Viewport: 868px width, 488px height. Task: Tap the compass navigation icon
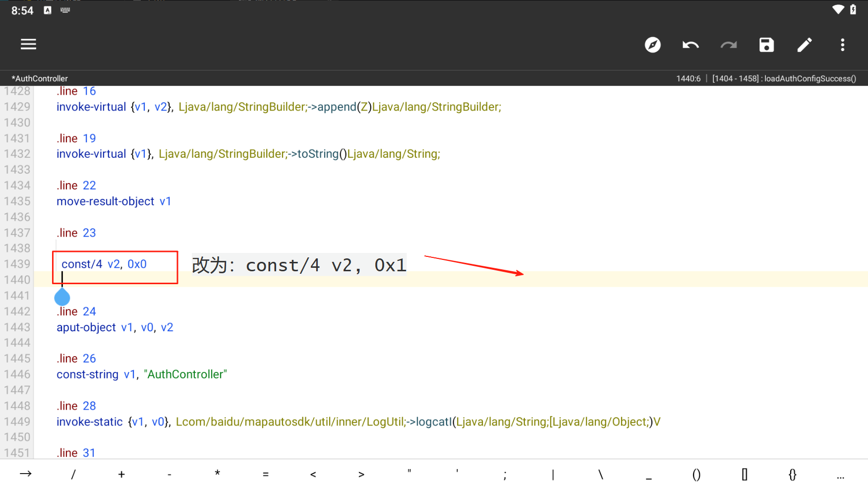click(x=652, y=45)
